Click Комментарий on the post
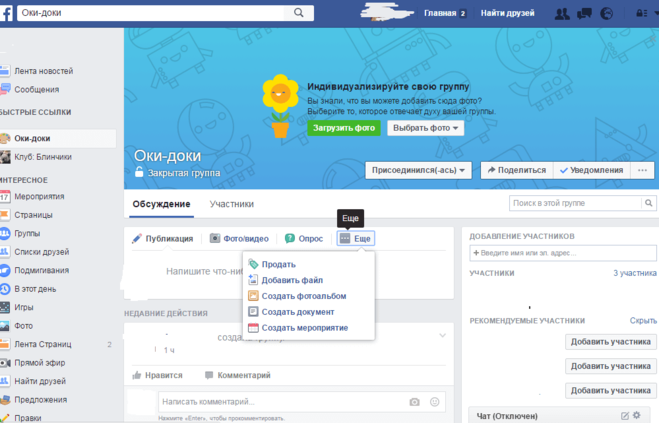Viewport: 659px width, 423px height. point(237,375)
